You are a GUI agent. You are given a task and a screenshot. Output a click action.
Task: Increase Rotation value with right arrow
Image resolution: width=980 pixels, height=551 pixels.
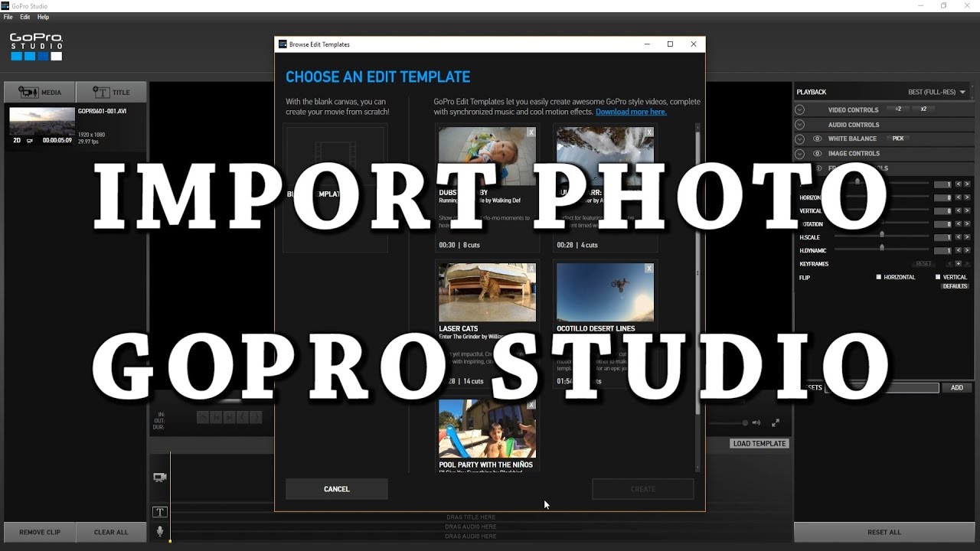pos(967,224)
